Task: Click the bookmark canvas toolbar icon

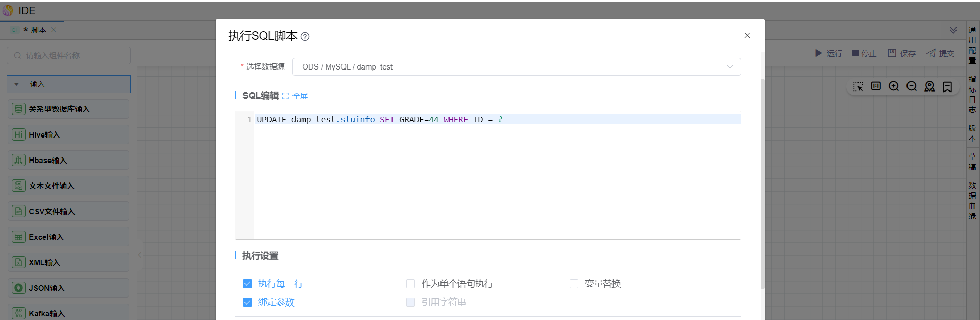Action: click(x=947, y=87)
